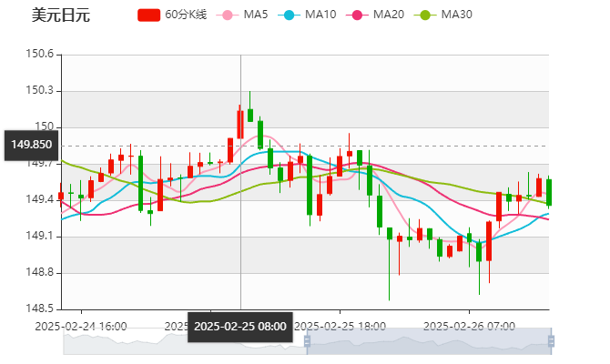
Task: Click the left handle of the zoom slider
Action: point(305,342)
